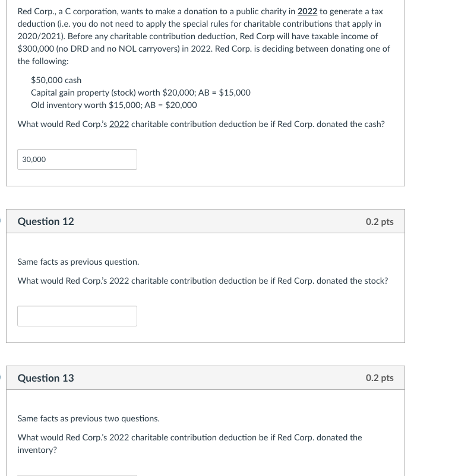Click the old inventory worth line
The height and width of the screenshot is (476, 455).
(113, 105)
